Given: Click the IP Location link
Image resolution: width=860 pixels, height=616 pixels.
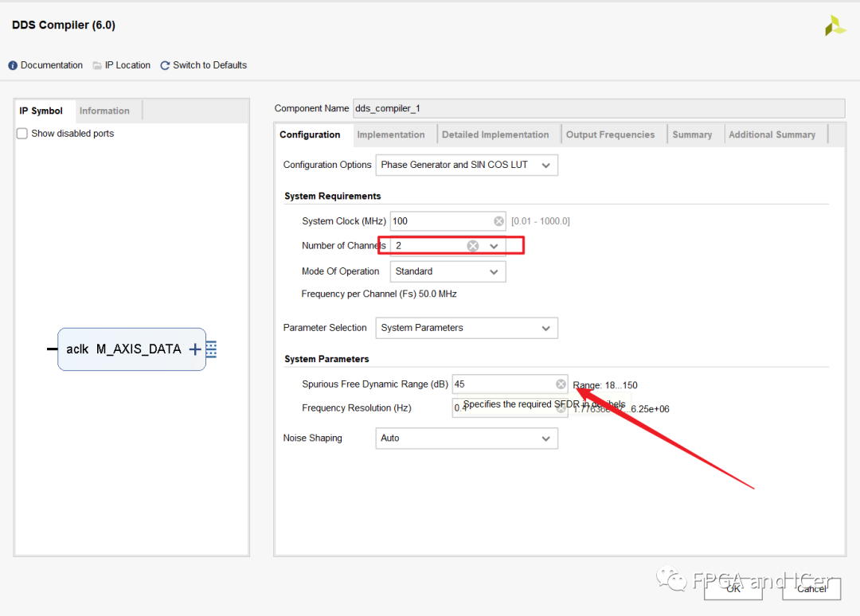Looking at the screenshot, I should pos(127,65).
